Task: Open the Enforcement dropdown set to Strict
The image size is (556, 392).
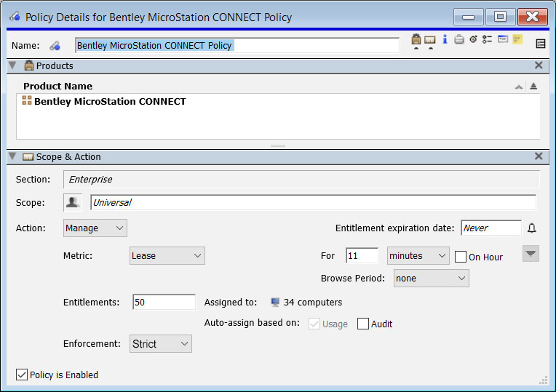Action: tap(161, 343)
